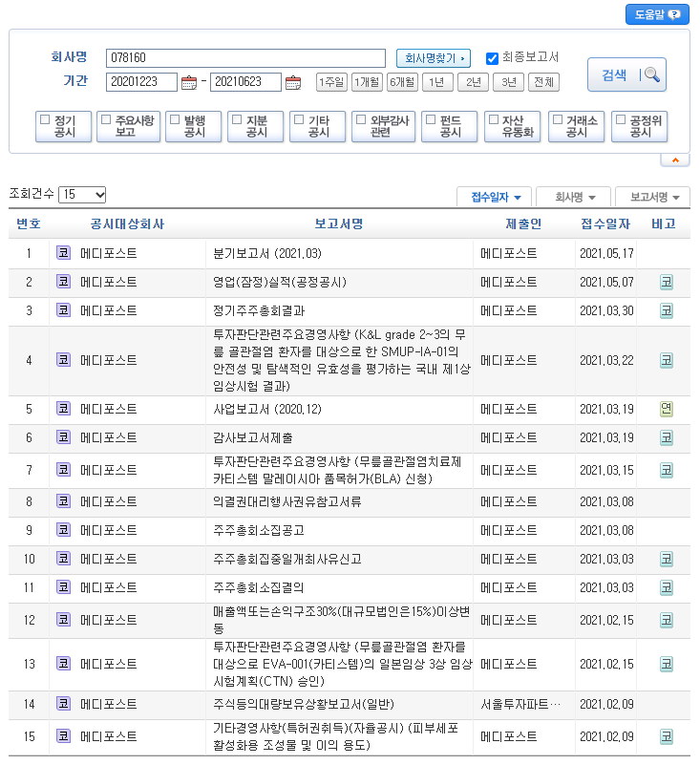Set period to 전체
Image resolution: width=700 pixels, height=765 pixels.
coord(543,82)
